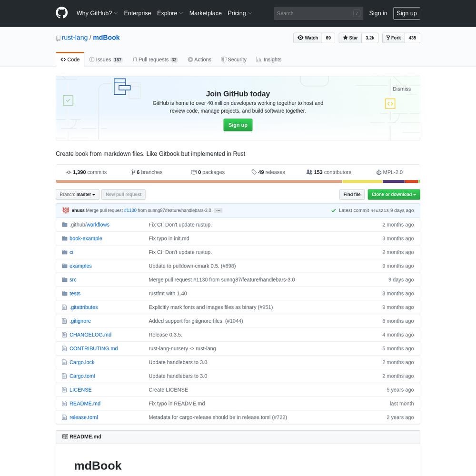Expand the Explore menu
This screenshot has width=476, height=476.
[x=170, y=13]
